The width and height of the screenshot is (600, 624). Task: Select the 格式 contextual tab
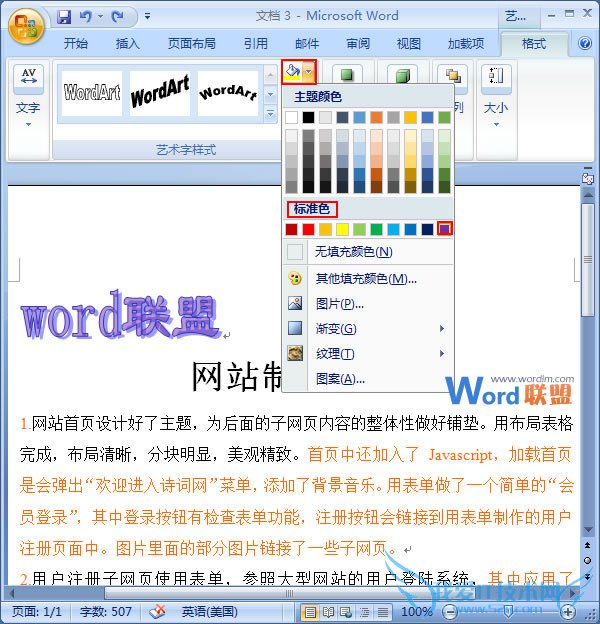pos(534,43)
